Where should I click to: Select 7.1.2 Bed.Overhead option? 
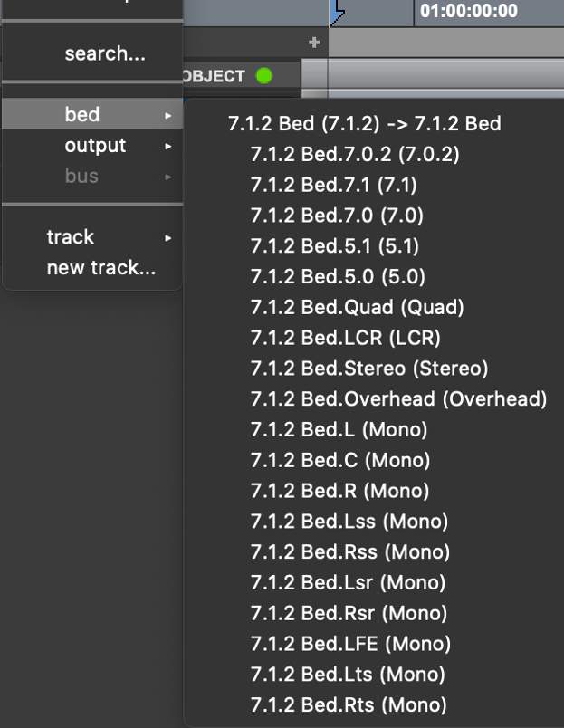tap(398, 399)
